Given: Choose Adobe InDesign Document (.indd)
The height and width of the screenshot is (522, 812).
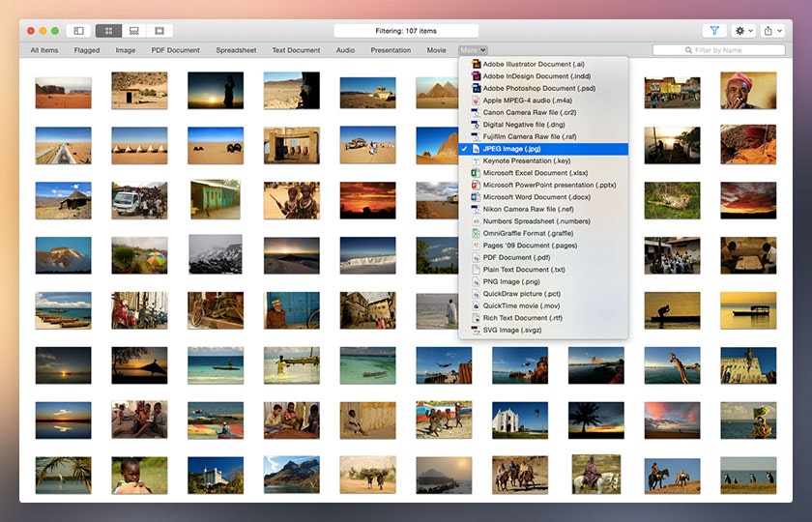Looking at the screenshot, I should coord(543,76).
